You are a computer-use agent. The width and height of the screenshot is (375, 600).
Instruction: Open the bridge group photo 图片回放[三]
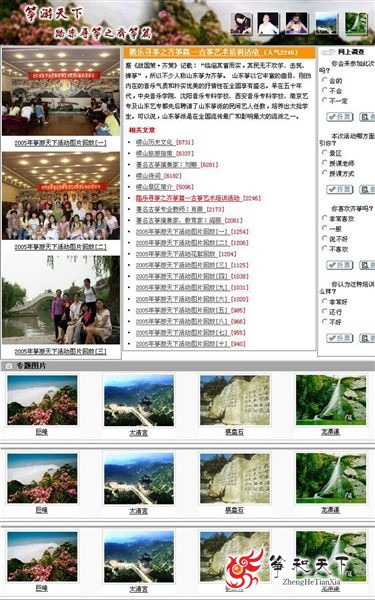click(x=61, y=300)
